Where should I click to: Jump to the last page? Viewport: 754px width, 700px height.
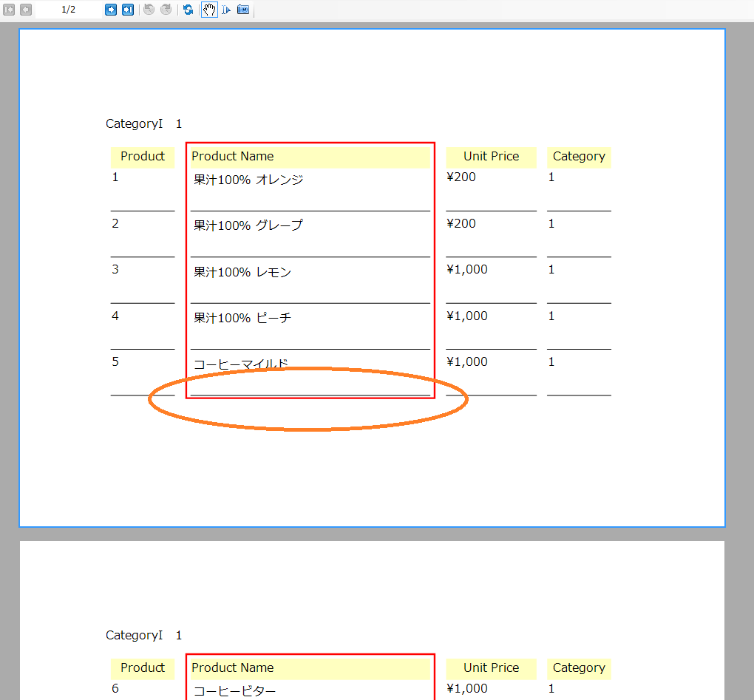pos(128,10)
